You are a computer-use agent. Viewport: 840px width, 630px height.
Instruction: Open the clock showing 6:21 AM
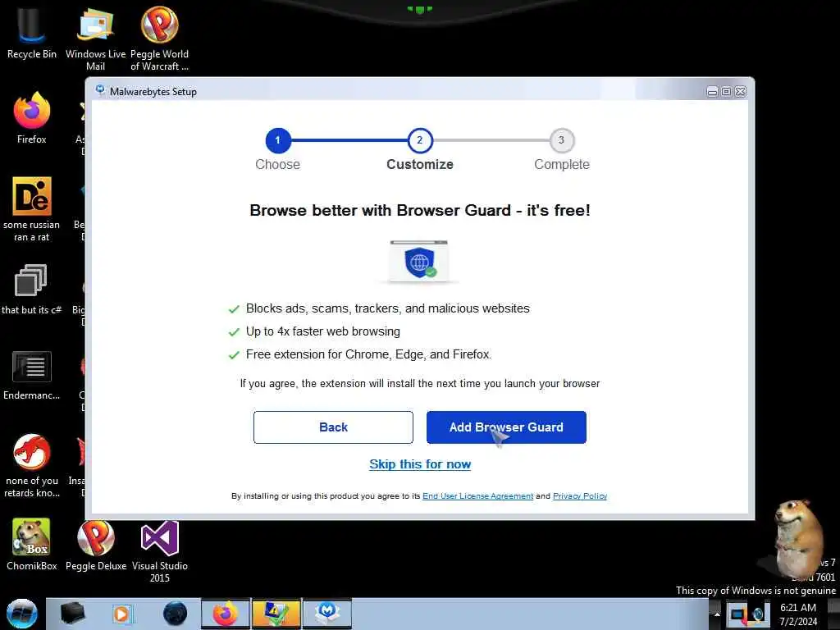[x=798, y=614]
